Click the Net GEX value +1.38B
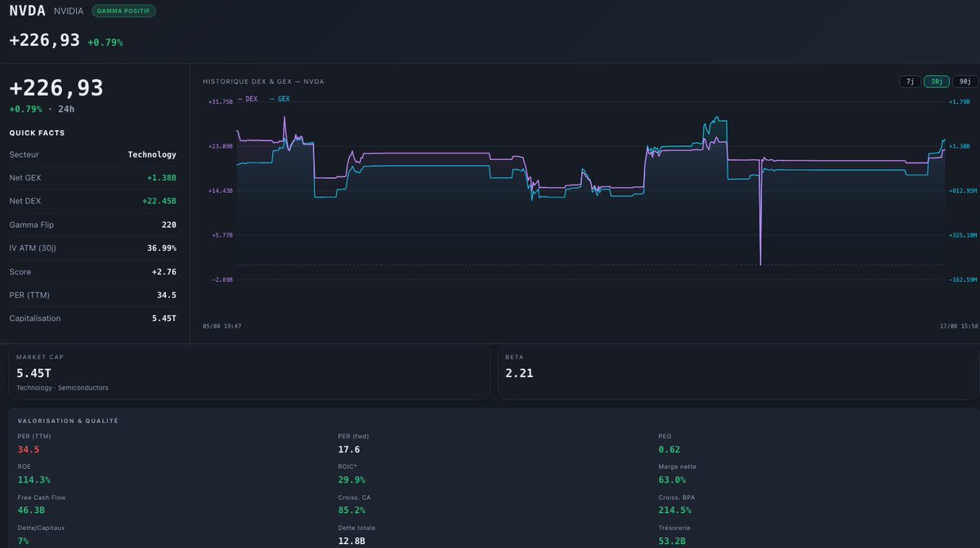The height and width of the screenshot is (548, 980). [x=161, y=178]
